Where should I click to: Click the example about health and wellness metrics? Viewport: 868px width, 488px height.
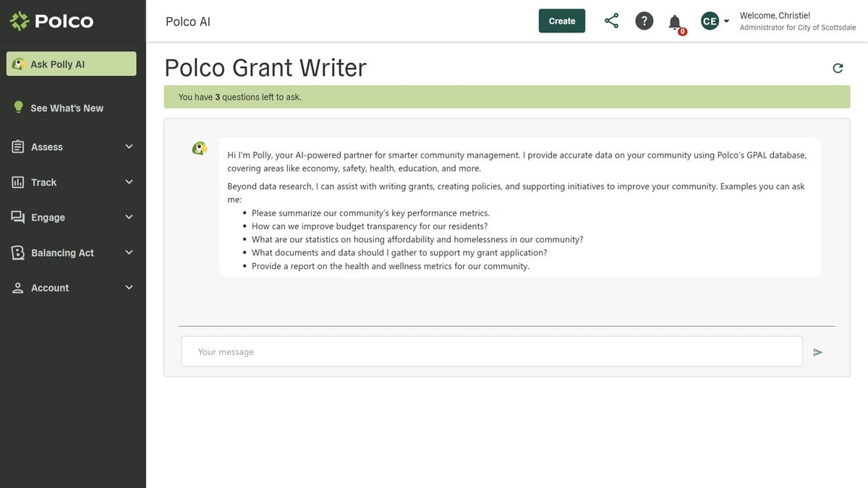click(x=391, y=266)
